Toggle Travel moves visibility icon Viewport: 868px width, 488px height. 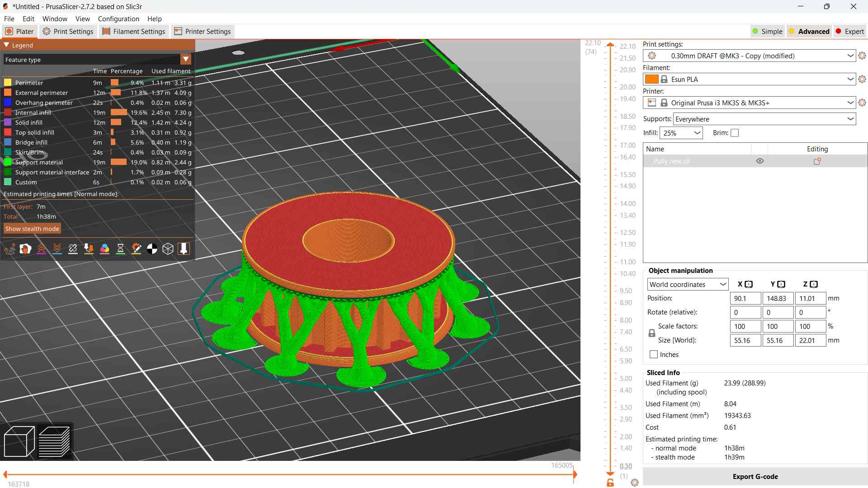[x=9, y=249]
